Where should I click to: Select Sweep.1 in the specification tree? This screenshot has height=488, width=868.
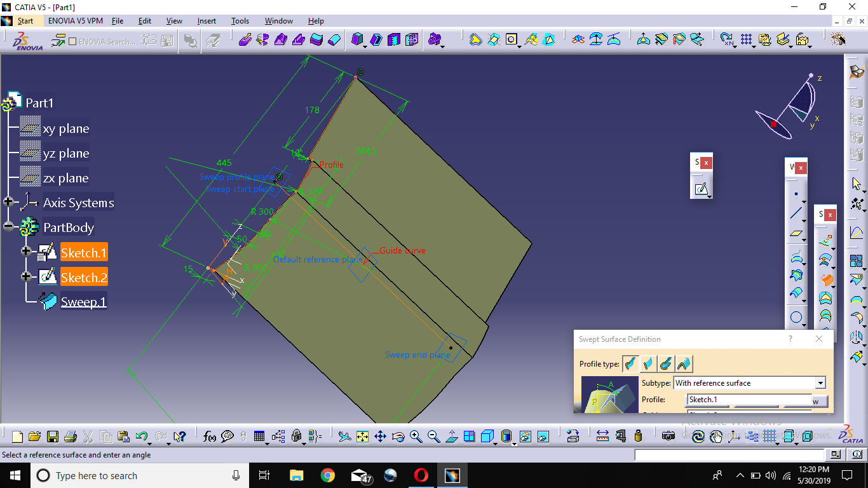point(83,302)
